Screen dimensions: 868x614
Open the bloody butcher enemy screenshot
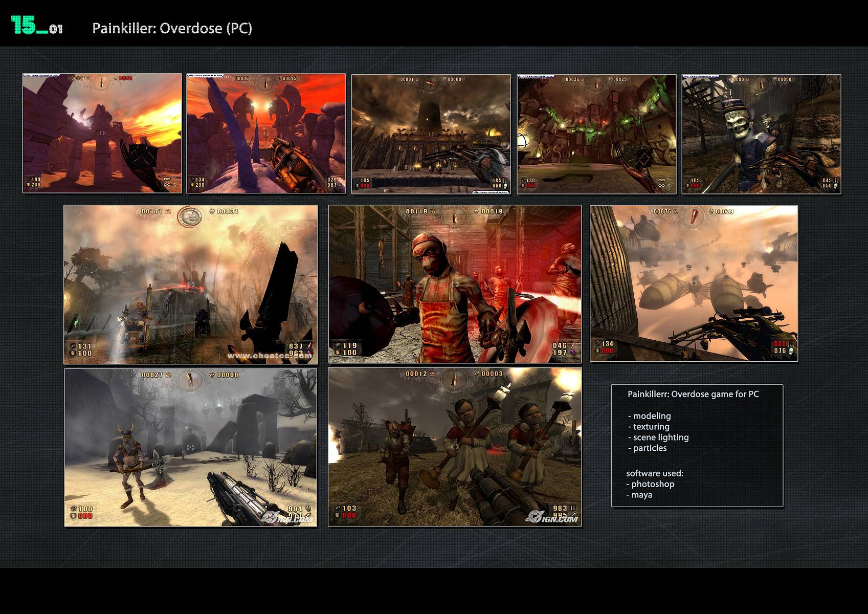click(x=455, y=284)
